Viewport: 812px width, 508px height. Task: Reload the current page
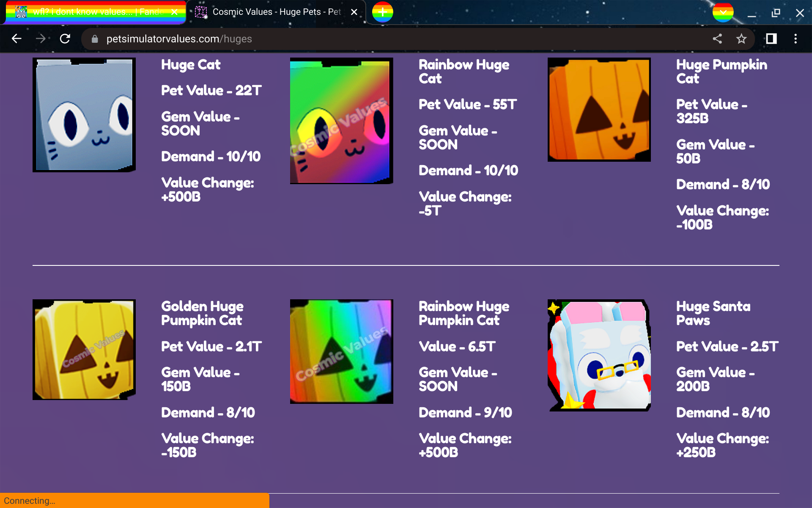click(65, 39)
